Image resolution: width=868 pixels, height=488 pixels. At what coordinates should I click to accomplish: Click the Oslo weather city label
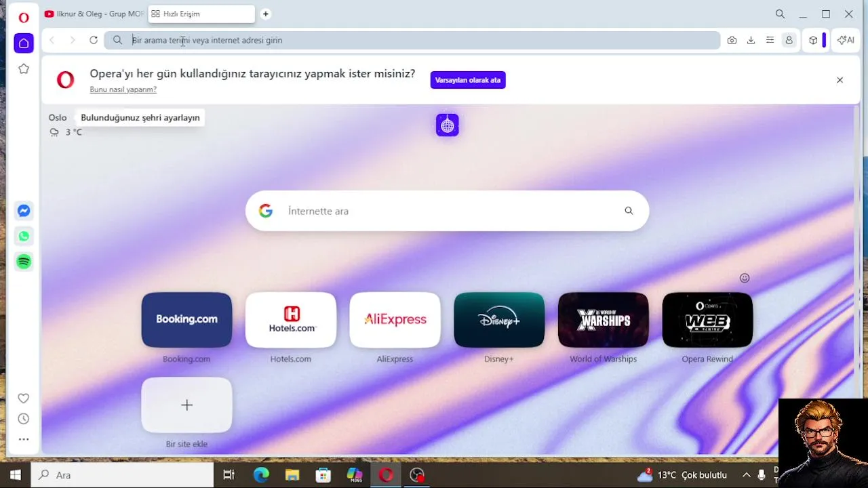[x=58, y=117]
